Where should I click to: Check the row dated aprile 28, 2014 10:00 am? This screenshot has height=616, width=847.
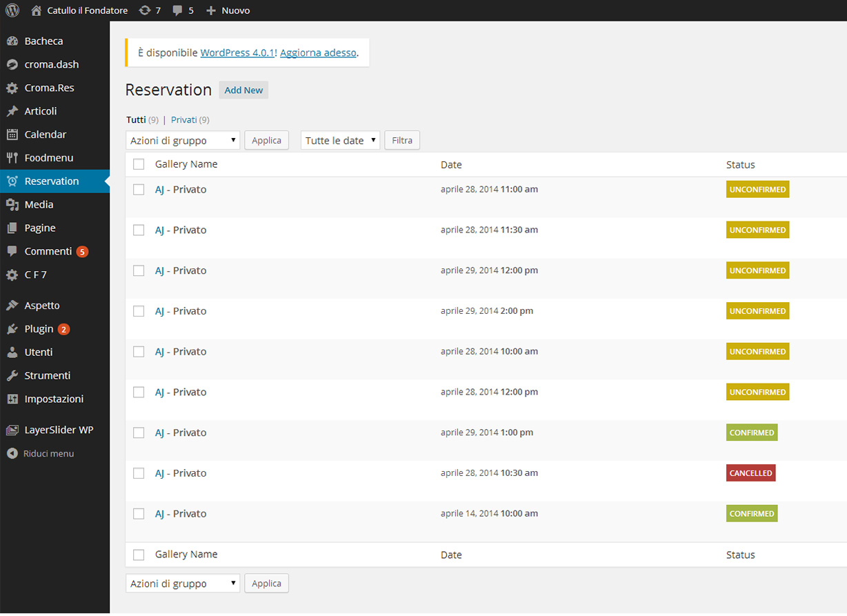139,352
